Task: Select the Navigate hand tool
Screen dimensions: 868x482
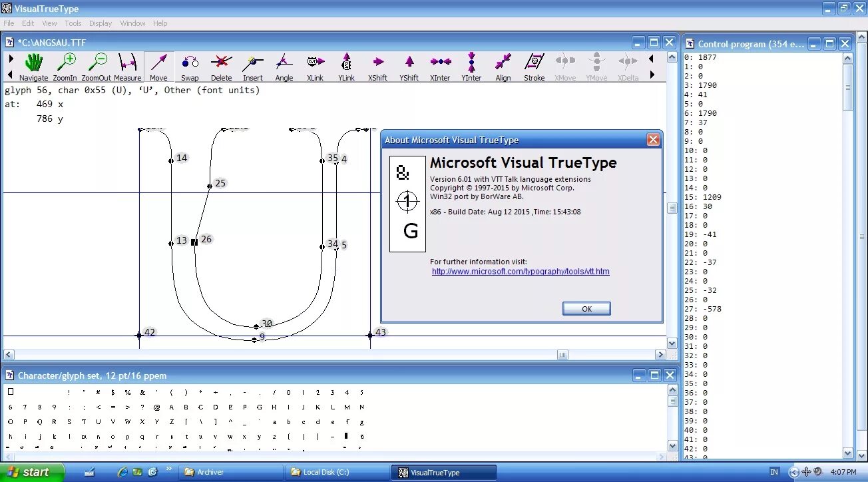Action: [33, 67]
